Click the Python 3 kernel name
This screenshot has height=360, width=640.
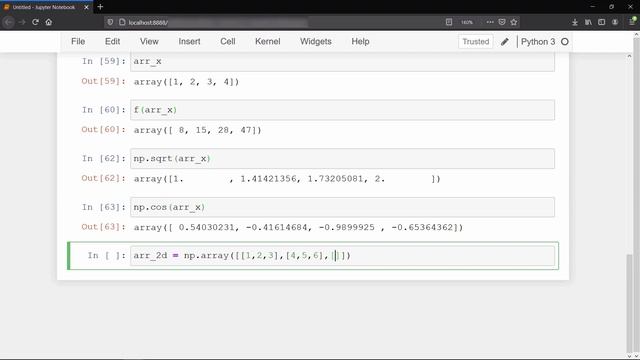[538, 42]
